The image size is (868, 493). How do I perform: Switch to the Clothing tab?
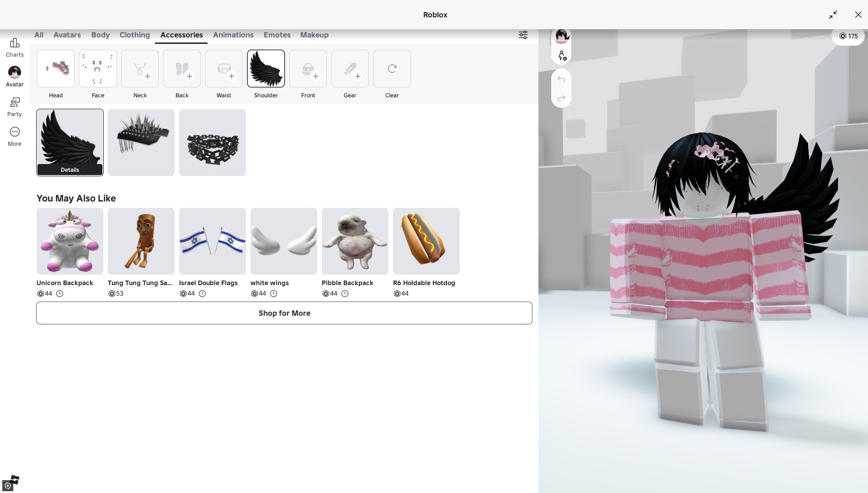point(135,35)
